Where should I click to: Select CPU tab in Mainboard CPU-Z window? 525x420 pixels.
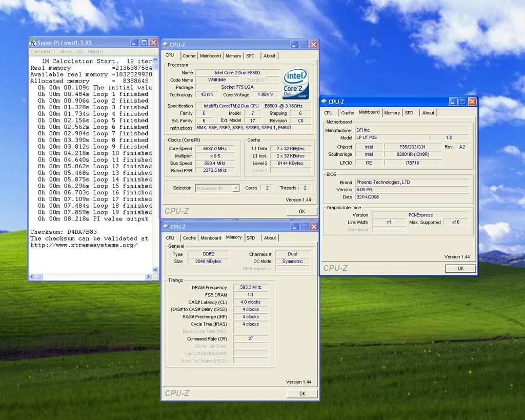tap(328, 113)
